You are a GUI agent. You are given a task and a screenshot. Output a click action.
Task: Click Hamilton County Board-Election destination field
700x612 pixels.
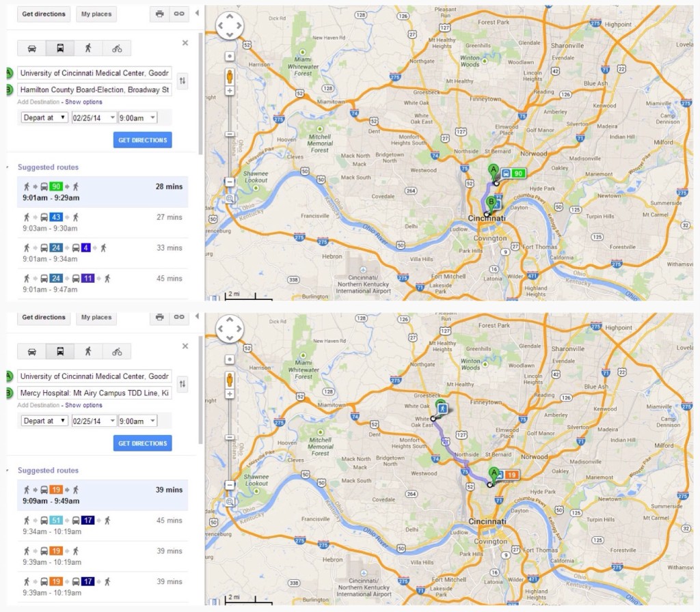click(94, 89)
